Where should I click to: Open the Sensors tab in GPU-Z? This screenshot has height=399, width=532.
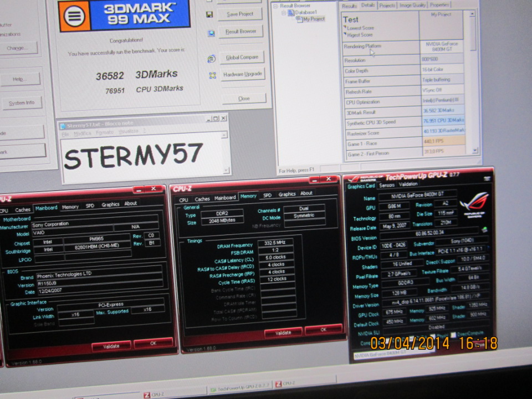[387, 185]
